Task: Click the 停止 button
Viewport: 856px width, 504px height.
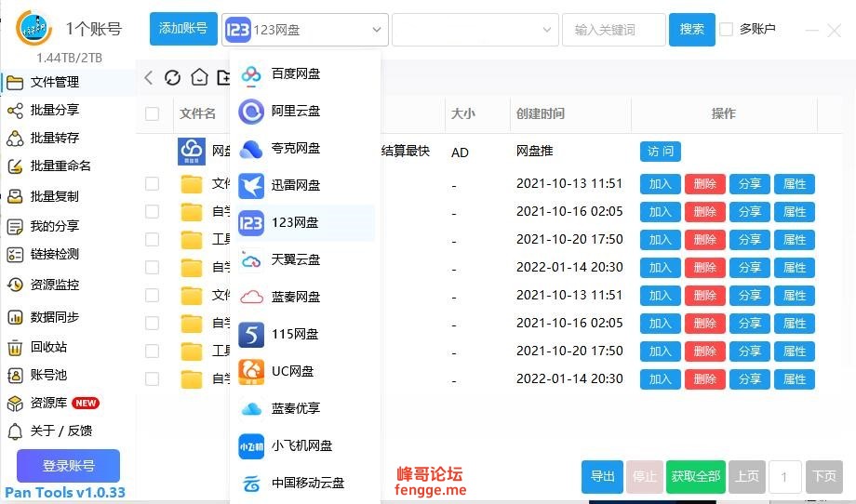Action: pos(645,477)
